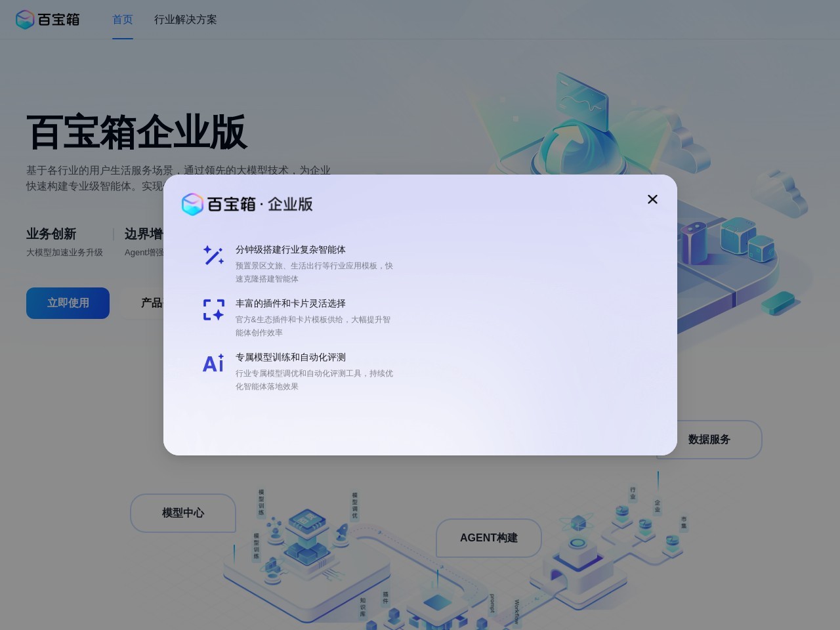This screenshot has width=840, height=630.
Task: Open the 首页 navigation tab
Action: [x=123, y=20]
